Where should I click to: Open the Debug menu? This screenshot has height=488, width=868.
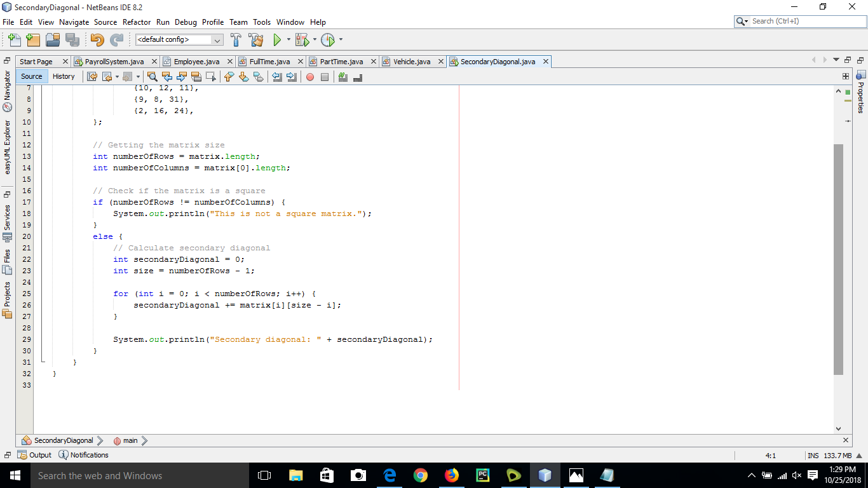point(186,22)
